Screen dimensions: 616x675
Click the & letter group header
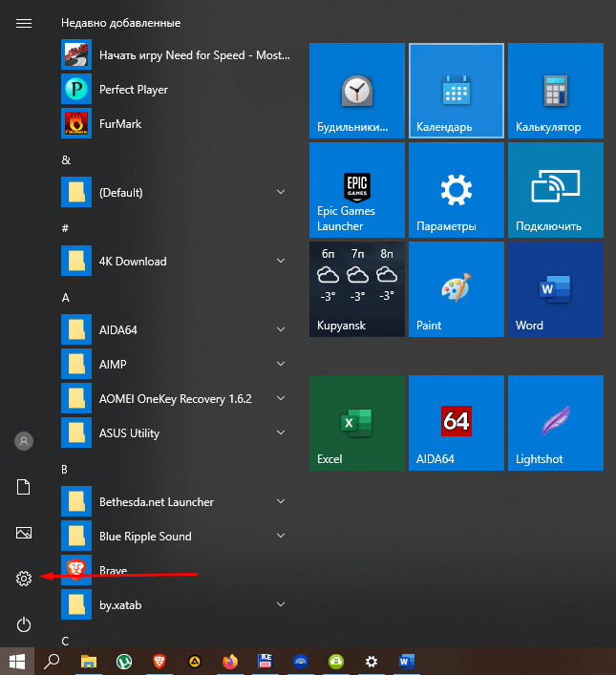[x=66, y=160]
